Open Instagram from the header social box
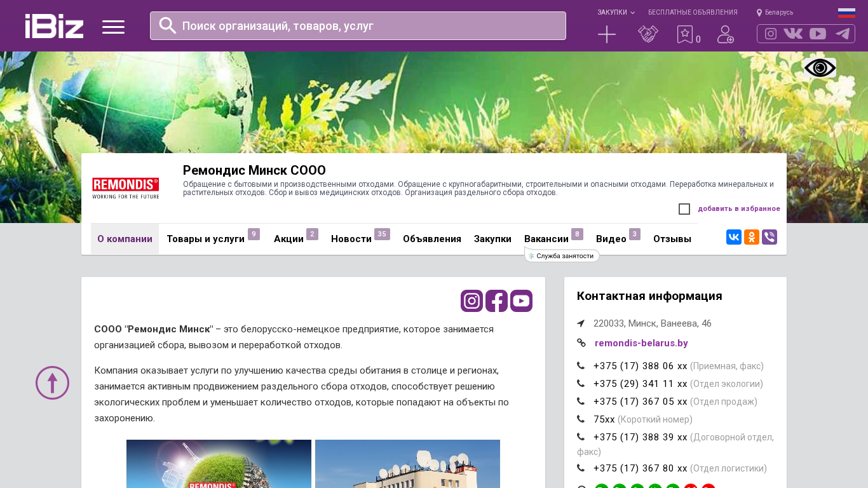Viewport: 868px width, 488px height. point(771,34)
